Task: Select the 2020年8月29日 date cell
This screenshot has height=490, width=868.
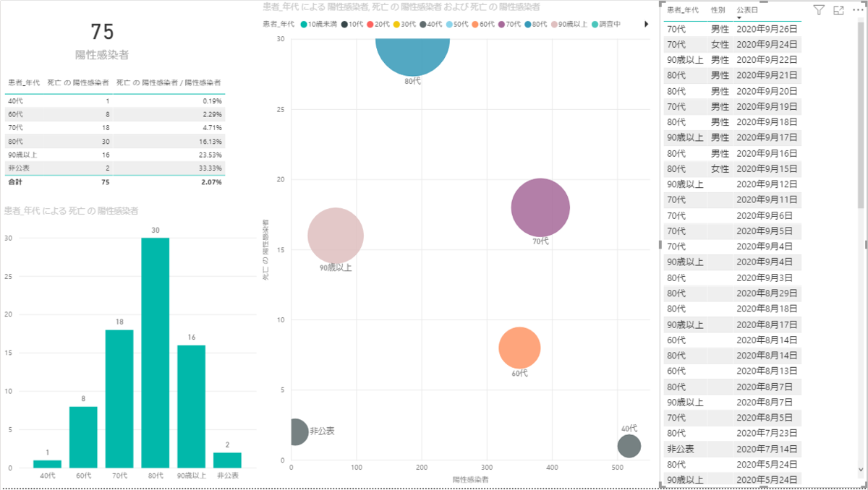Action: click(767, 293)
